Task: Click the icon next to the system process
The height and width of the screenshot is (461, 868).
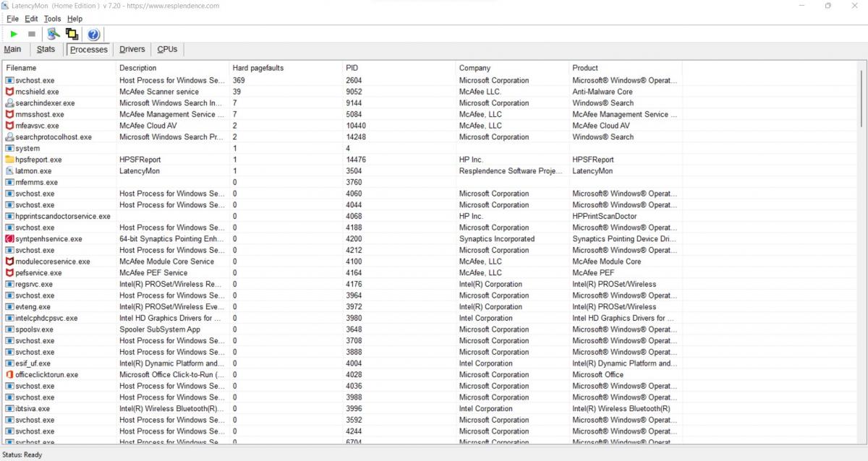Action: coord(9,148)
